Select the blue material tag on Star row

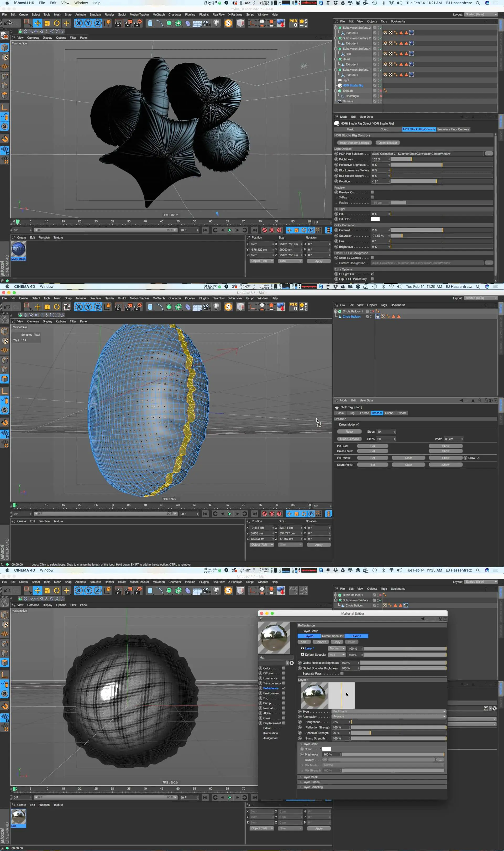(411, 54)
